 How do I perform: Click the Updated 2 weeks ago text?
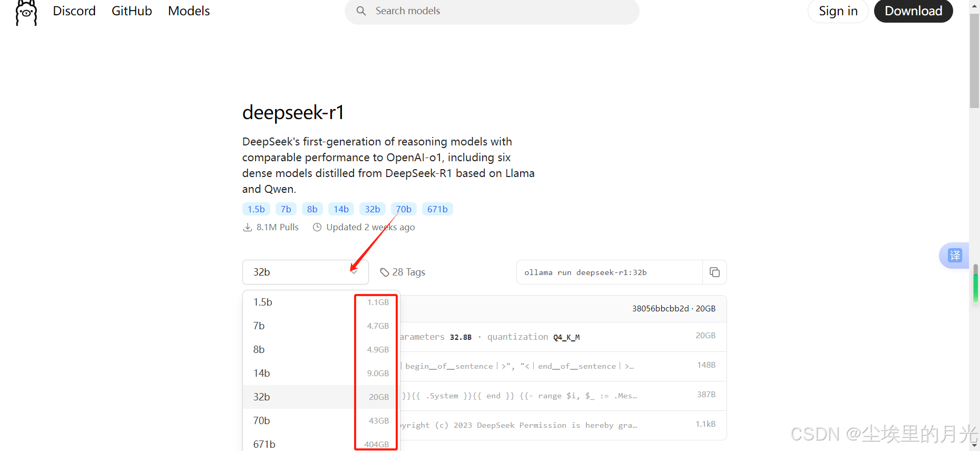pos(370,227)
